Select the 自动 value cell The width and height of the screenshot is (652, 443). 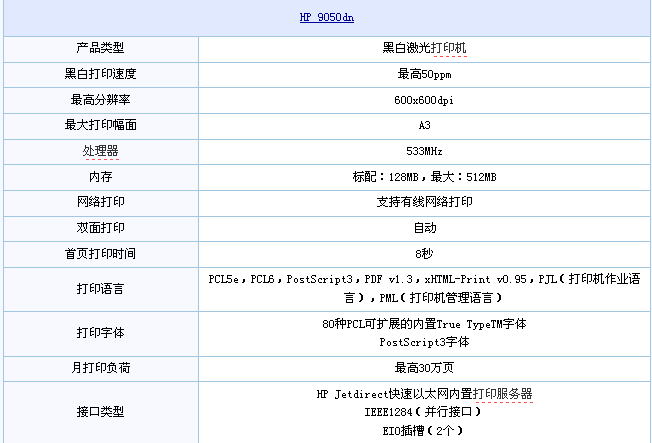pyautogui.click(x=425, y=228)
